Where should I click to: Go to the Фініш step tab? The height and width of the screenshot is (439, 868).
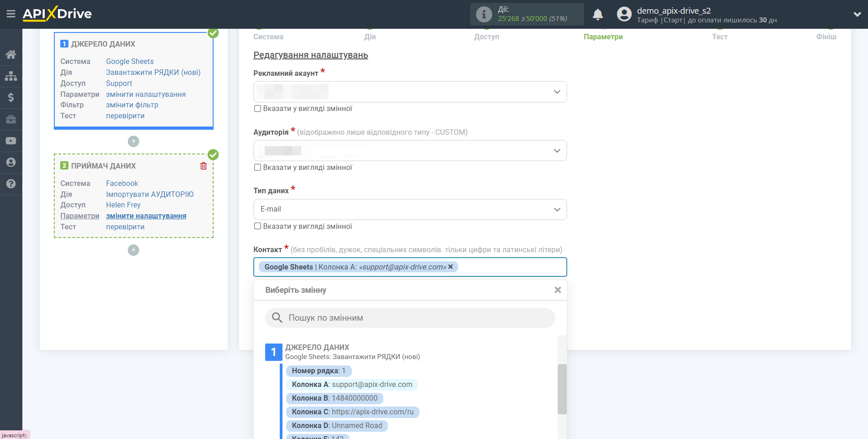point(826,37)
